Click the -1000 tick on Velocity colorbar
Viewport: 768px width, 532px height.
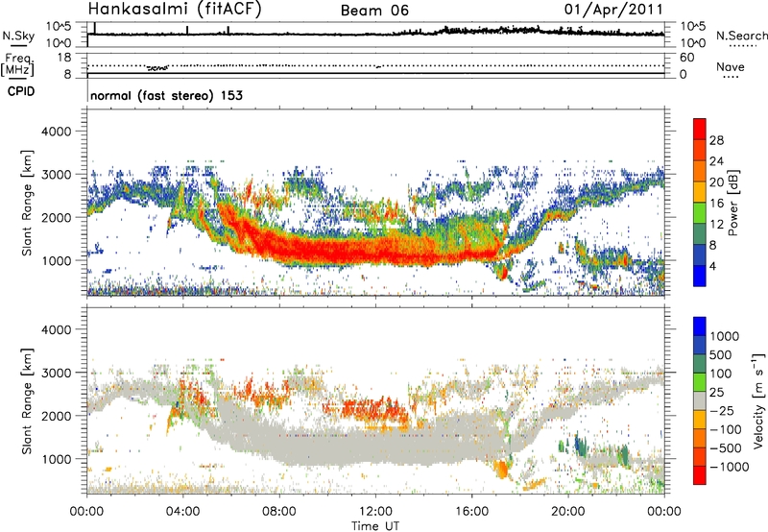coord(729,467)
